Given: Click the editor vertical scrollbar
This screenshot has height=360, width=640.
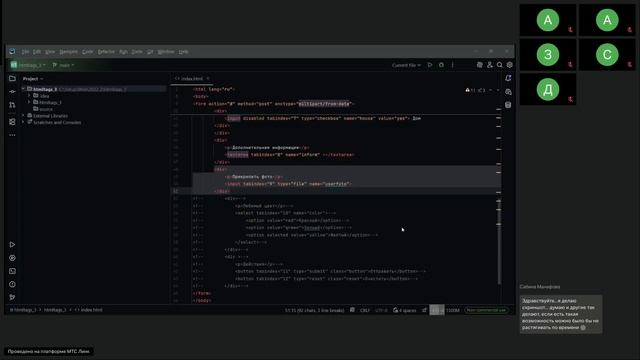Looking at the screenshot, I should click(499, 241).
